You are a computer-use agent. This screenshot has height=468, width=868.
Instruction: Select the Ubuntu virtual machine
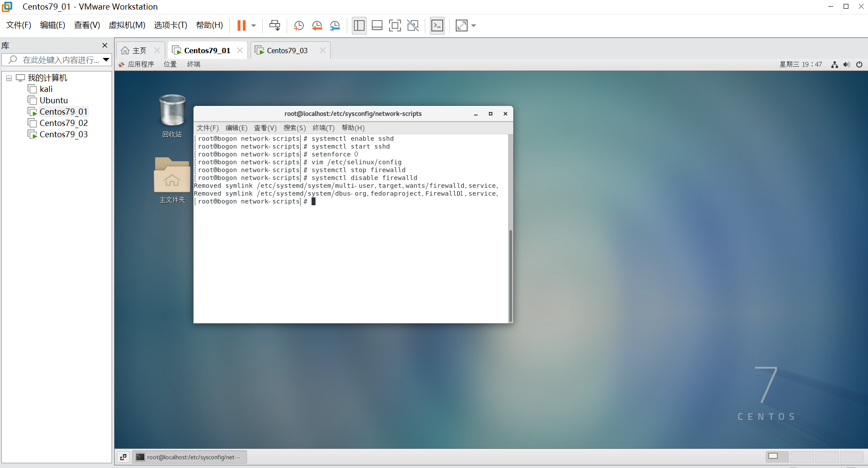(x=53, y=101)
